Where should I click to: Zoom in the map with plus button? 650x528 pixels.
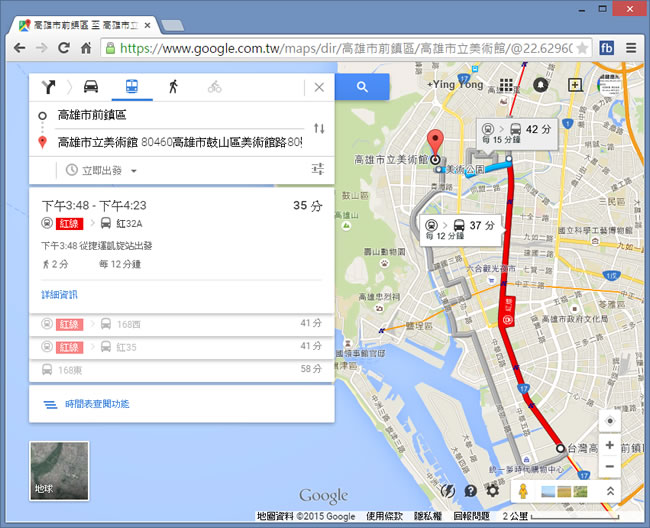pos(610,445)
